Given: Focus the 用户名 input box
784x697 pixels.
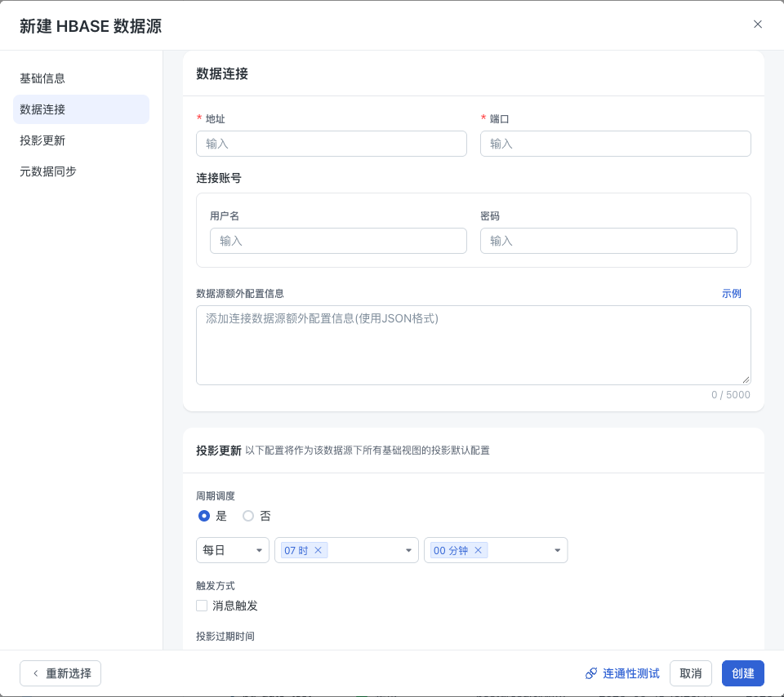Looking at the screenshot, I should pos(338,241).
